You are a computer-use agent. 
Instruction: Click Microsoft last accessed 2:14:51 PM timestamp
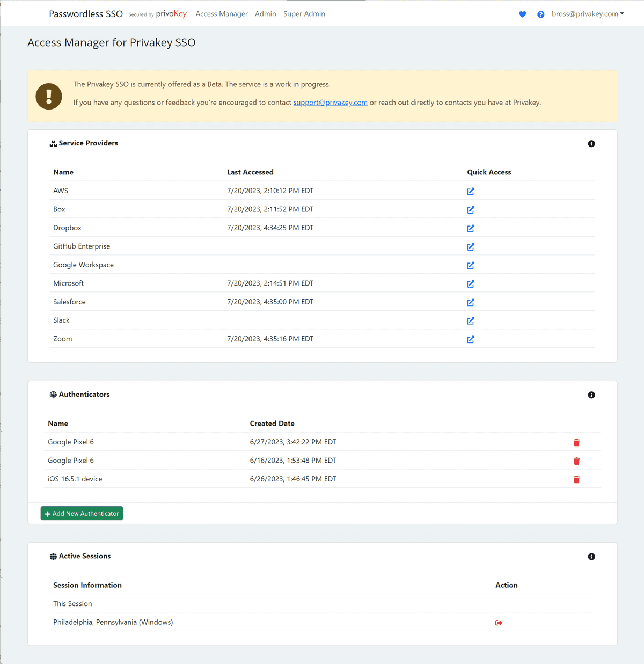click(270, 283)
